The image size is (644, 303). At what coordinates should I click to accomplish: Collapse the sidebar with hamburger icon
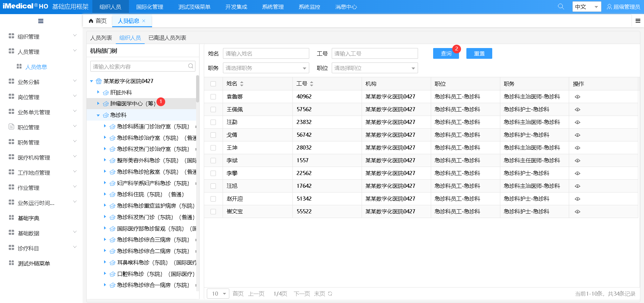41,21
